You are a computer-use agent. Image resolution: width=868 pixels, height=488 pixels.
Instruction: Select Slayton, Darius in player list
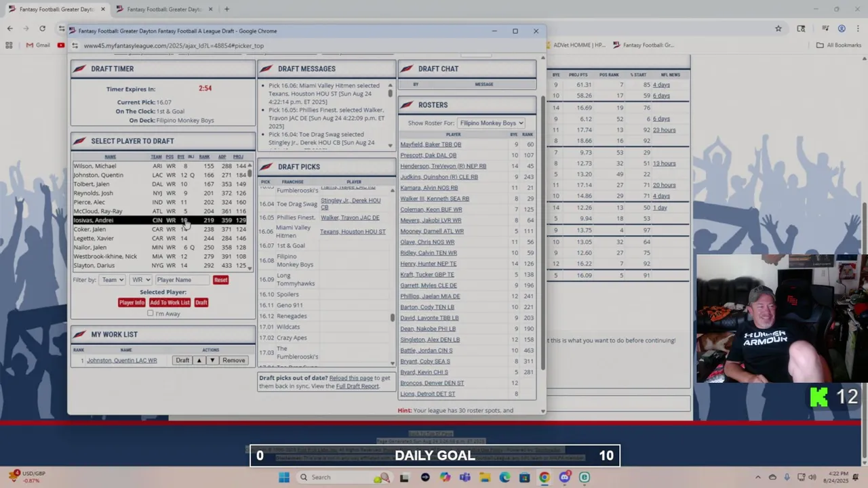[160, 266]
